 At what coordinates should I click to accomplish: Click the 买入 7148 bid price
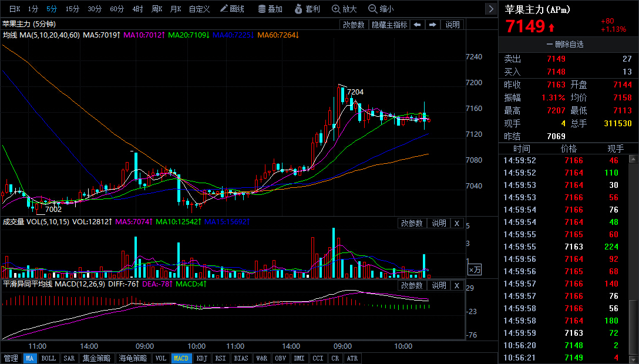pyautogui.click(x=556, y=72)
